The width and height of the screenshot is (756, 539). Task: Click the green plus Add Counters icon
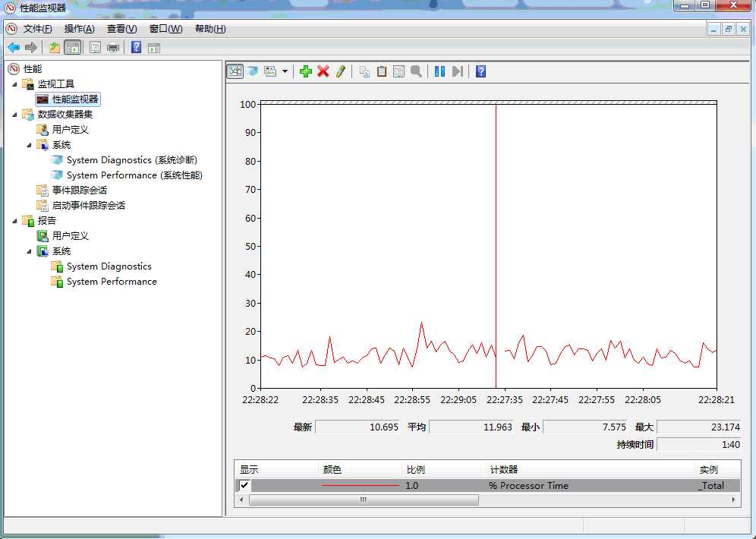point(306,71)
